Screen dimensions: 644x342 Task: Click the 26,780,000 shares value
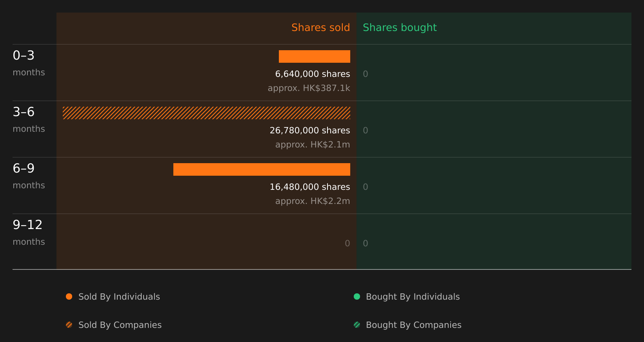coord(310,130)
